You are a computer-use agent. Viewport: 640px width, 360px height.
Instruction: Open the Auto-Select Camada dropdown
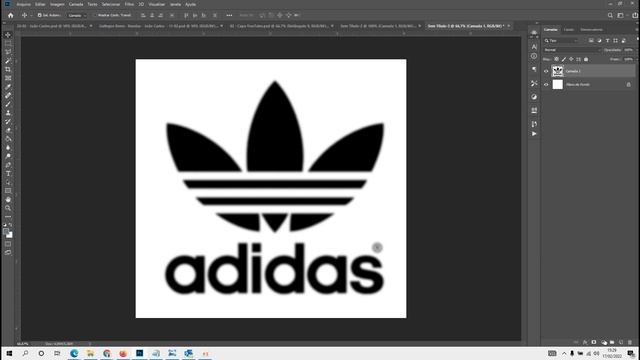77,15
